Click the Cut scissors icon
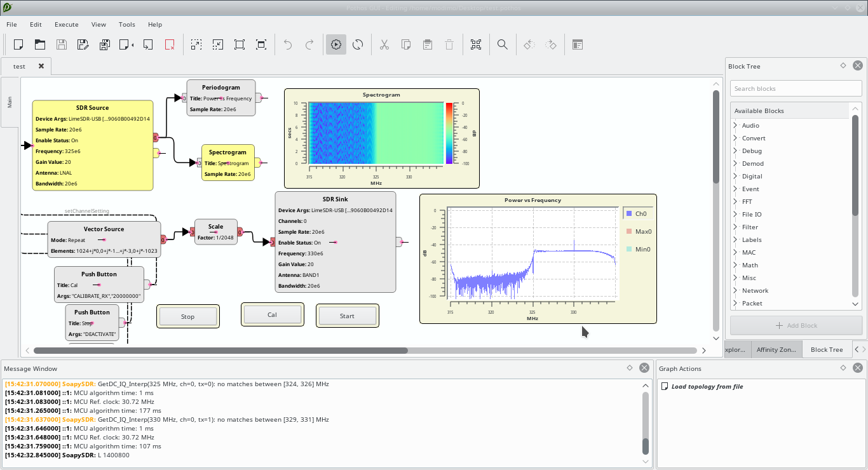This screenshot has height=470, width=868. (x=384, y=44)
